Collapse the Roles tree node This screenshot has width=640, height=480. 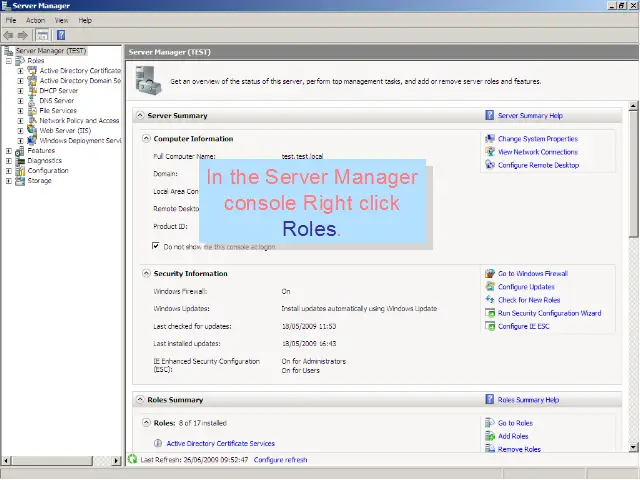coord(9,61)
